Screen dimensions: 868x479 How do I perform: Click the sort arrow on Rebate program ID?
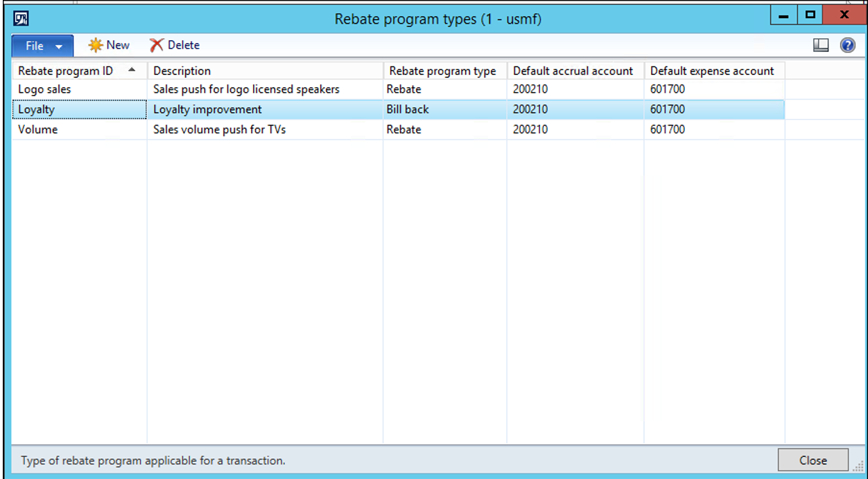tap(131, 69)
